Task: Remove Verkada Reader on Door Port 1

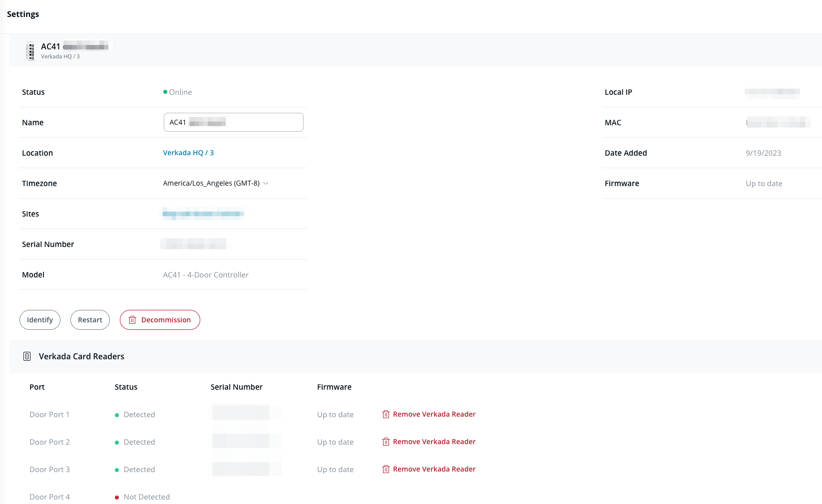Action: pyautogui.click(x=433, y=414)
